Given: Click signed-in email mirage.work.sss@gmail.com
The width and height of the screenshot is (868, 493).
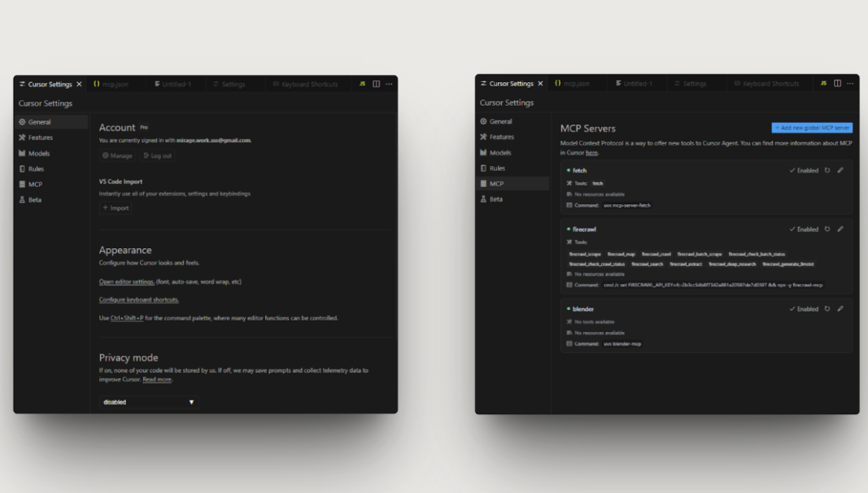Looking at the screenshot, I should (x=214, y=141).
